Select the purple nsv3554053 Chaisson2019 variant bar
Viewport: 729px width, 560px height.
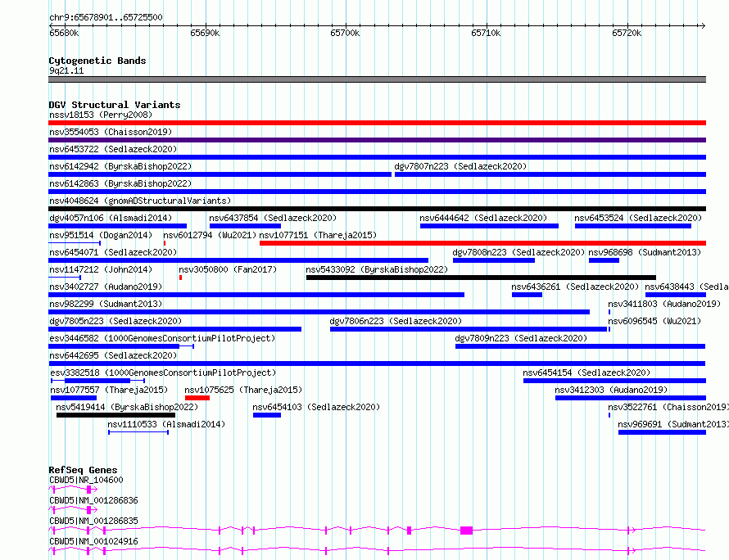(377, 140)
